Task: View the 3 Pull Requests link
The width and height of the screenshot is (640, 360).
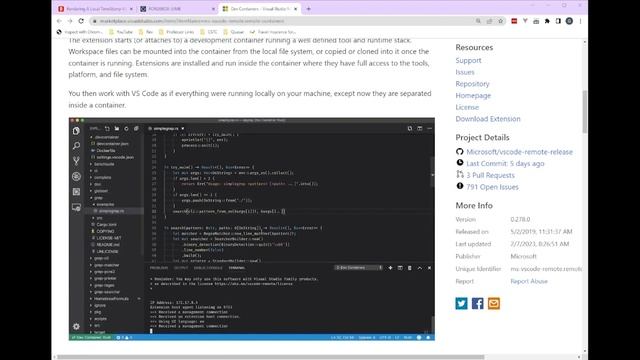Action: point(490,175)
